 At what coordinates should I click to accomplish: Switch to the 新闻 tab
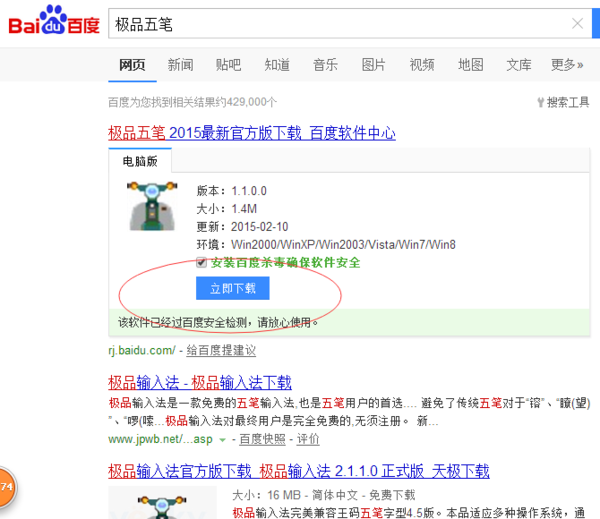(x=180, y=65)
